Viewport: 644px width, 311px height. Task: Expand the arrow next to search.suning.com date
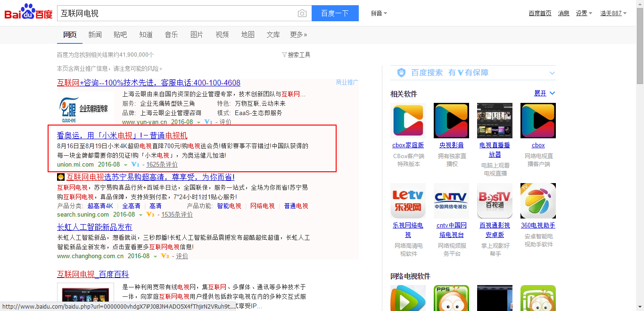coord(140,215)
